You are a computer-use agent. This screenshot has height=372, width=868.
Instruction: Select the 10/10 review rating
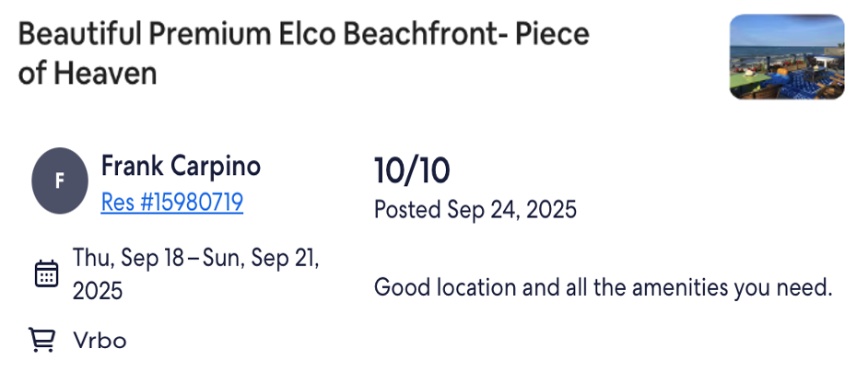[x=412, y=170]
